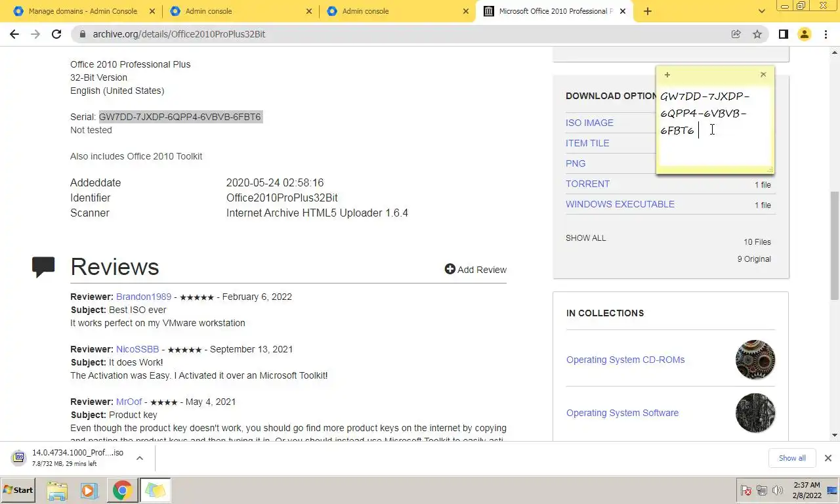Open the PNG download link
This screenshot has width=840, height=504.
click(x=576, y=163)
